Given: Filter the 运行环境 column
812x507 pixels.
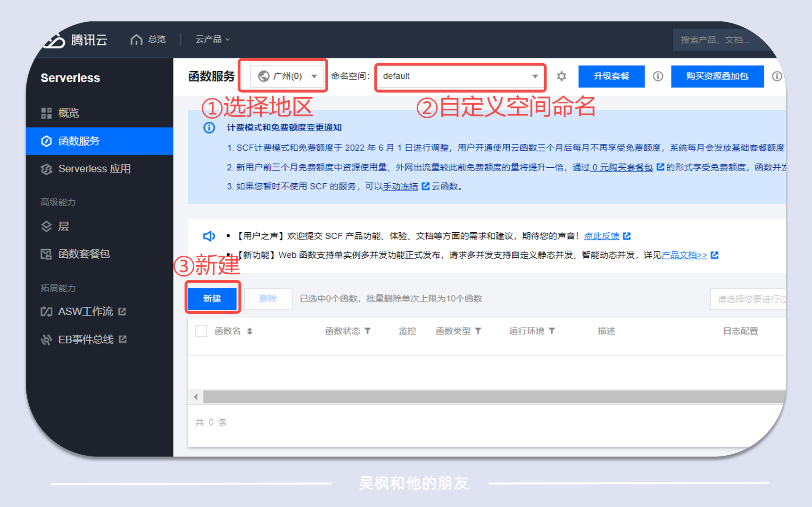Looking at the screenshot, I should (x=552, y=331).
